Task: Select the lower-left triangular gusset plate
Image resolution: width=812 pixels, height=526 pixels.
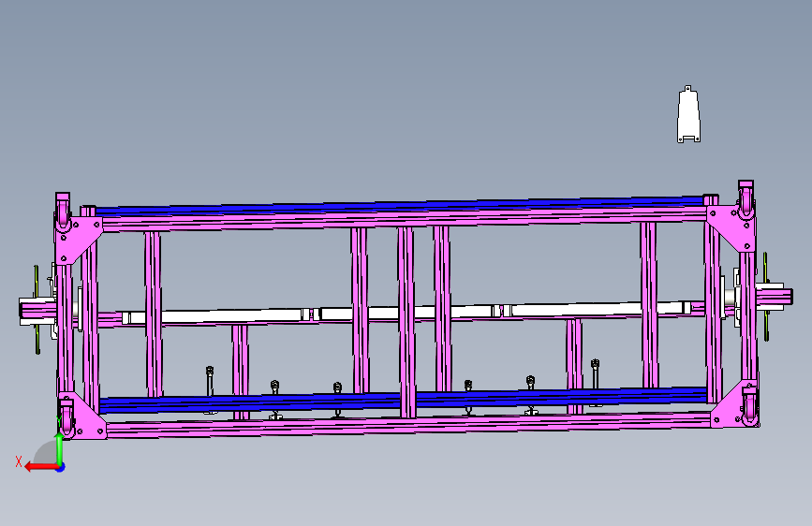Action: tap(82, 416)
